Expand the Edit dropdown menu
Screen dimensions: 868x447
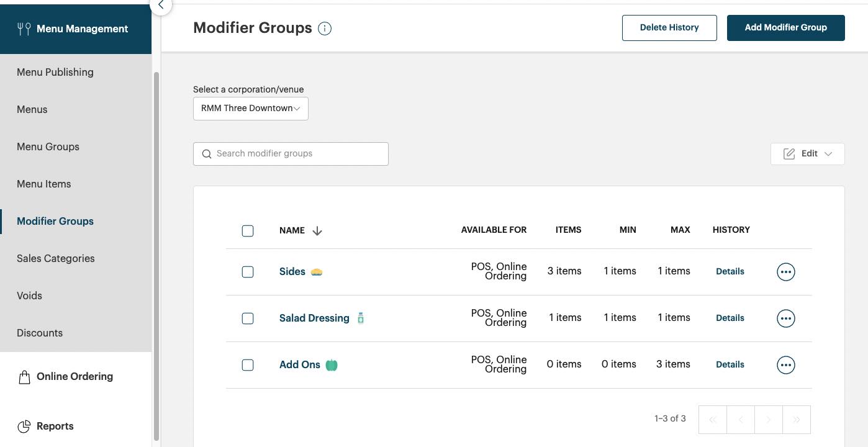828,153
